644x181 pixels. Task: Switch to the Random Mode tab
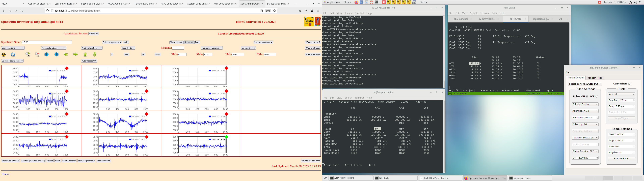click(595, 78)
